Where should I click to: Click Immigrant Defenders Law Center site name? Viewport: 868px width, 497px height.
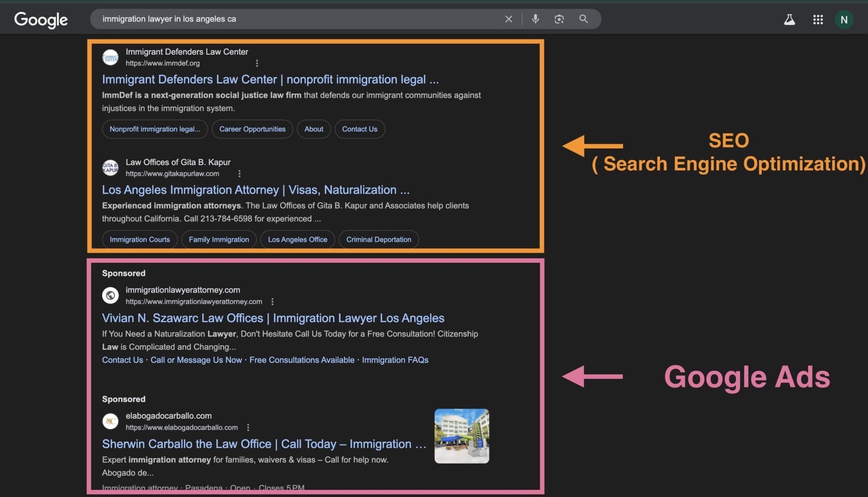click(x=187, y=52)
